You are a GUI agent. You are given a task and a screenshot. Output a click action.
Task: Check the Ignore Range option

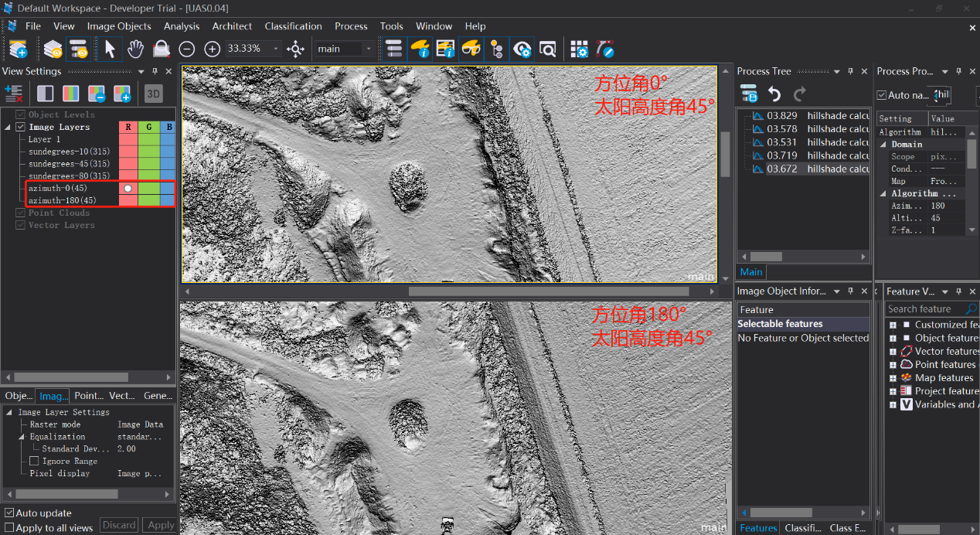pos(34,461)
